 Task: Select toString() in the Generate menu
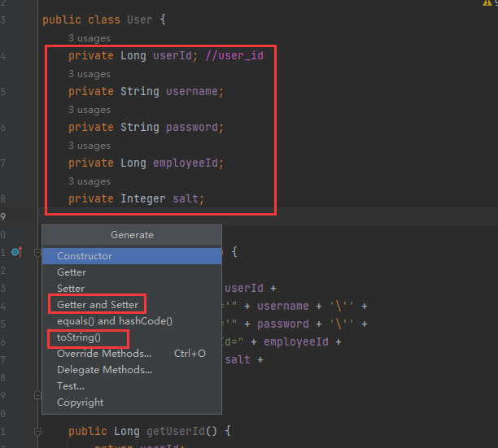pyautogui.click(x=79, y=337)
